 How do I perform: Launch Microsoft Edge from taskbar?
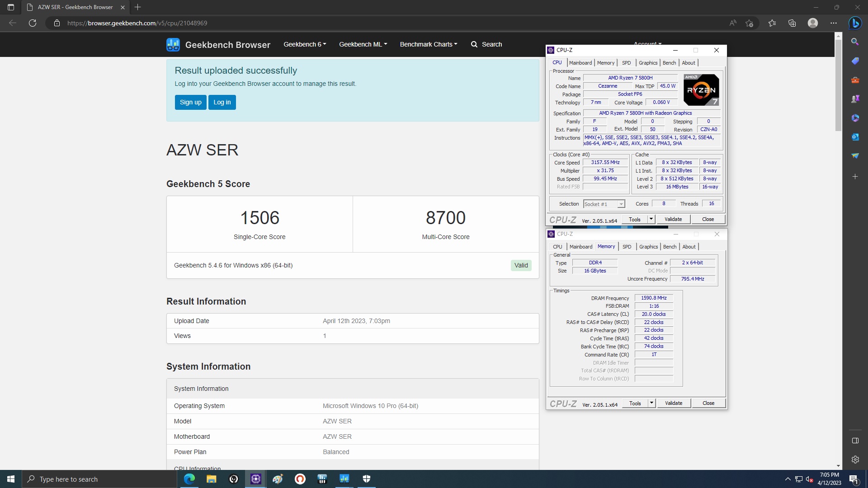[189, 479]
